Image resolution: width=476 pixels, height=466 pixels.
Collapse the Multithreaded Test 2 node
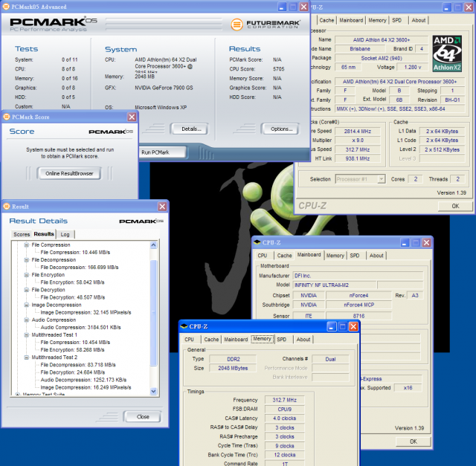coord(27,357)
